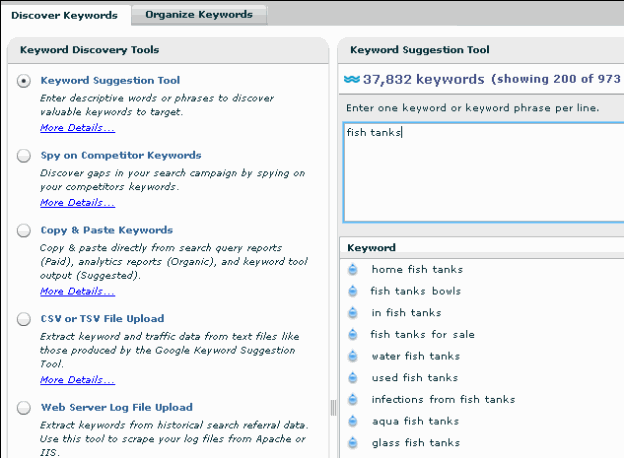624x458 pixels.
Task: Click droplet icon next to glass fish tanks
Action: 352,443
